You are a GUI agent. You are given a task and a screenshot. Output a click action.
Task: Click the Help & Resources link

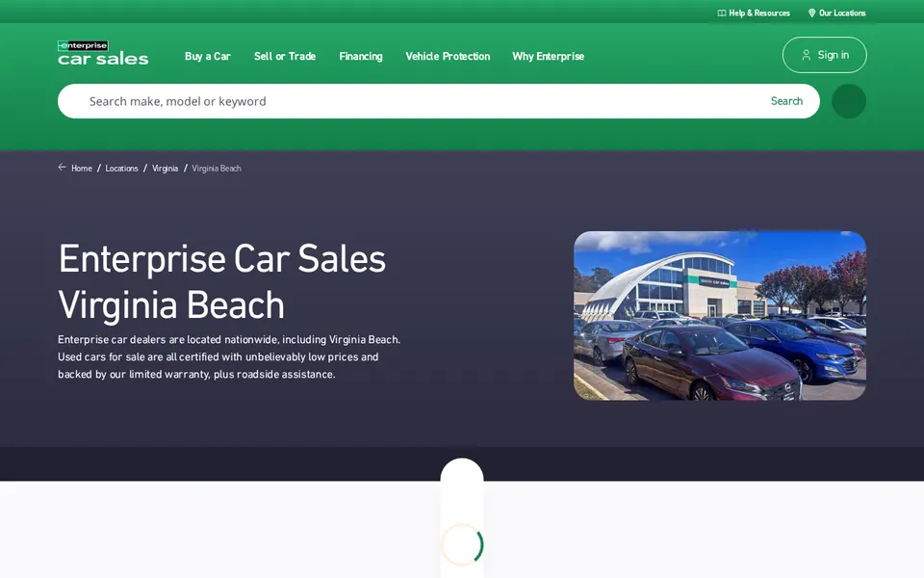coord(759,13)
